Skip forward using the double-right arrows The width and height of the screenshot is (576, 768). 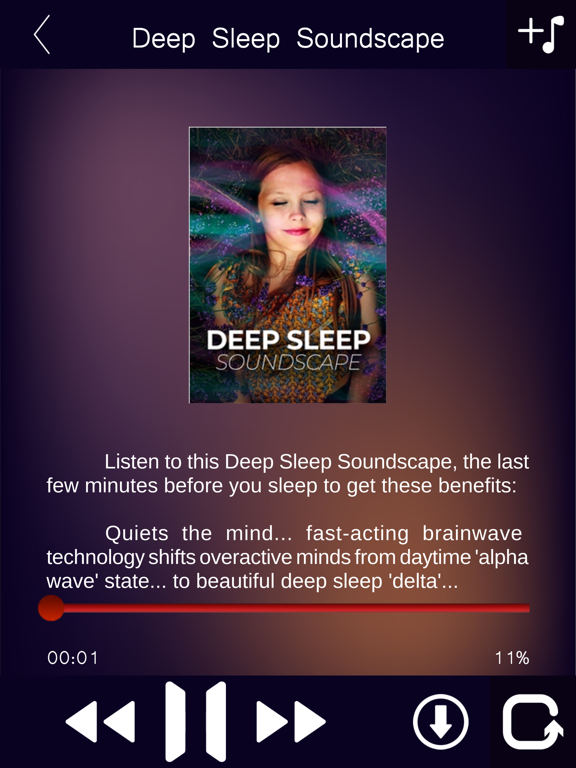291,721
